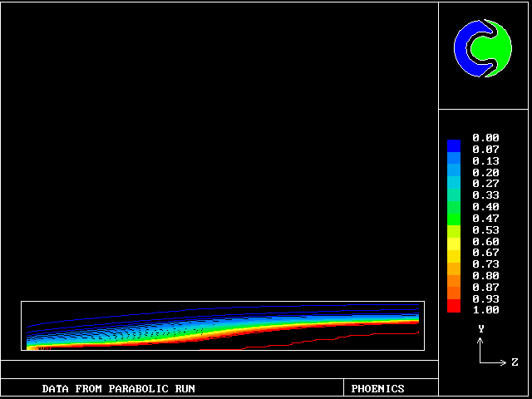The image size is (532, 399).
Task: Pick the dark blue swatch at legend top
Action: pyautogui.click(x=453, y=145)
